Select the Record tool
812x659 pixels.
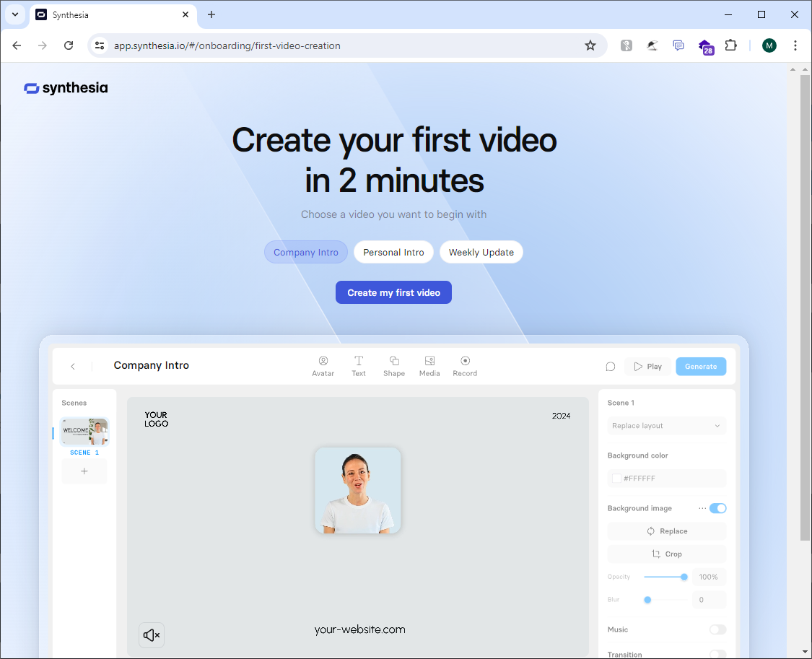pyautogui.click(x=465, y=366)
